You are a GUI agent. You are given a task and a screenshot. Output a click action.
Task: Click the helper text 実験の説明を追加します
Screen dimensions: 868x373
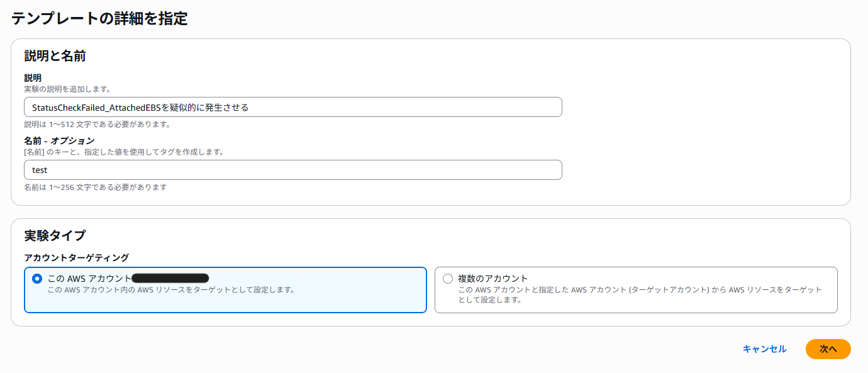[x=67, y=89]
